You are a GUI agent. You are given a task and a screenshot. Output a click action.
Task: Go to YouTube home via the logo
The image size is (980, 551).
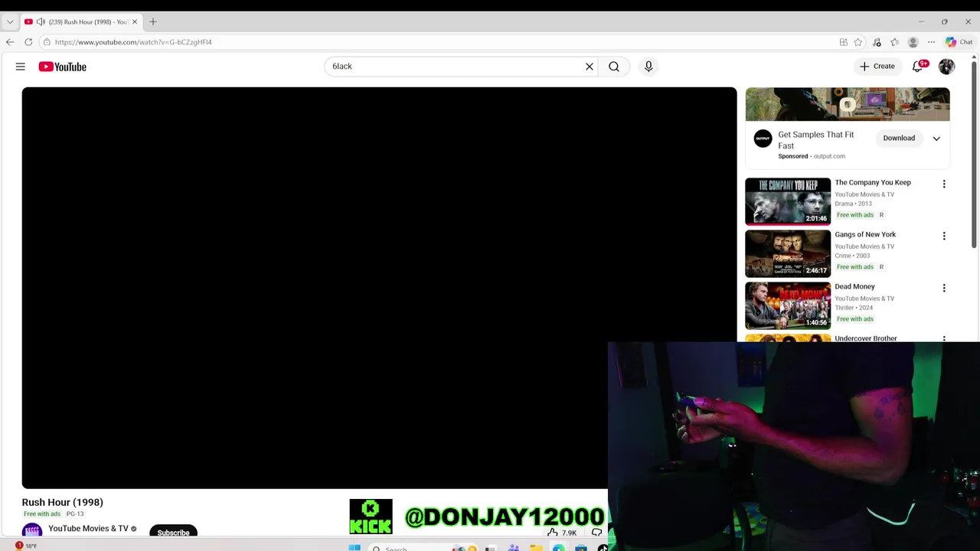tap(63, 67)
